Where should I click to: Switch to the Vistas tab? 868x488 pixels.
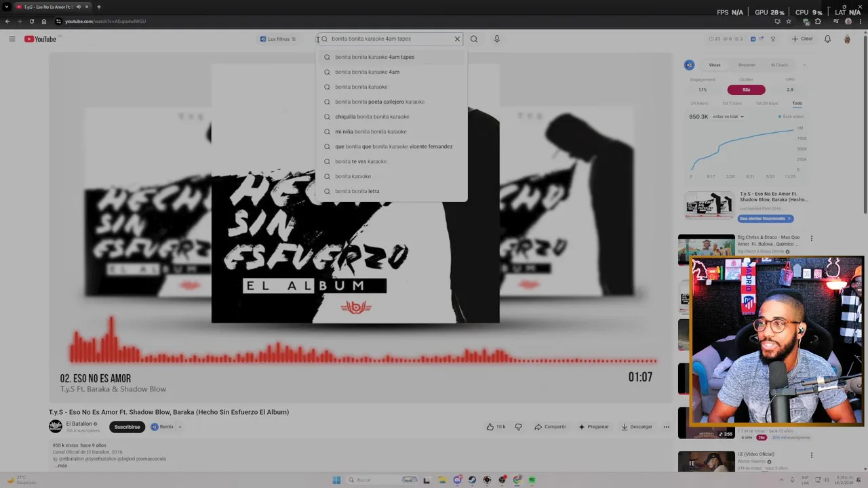(715, 65)
